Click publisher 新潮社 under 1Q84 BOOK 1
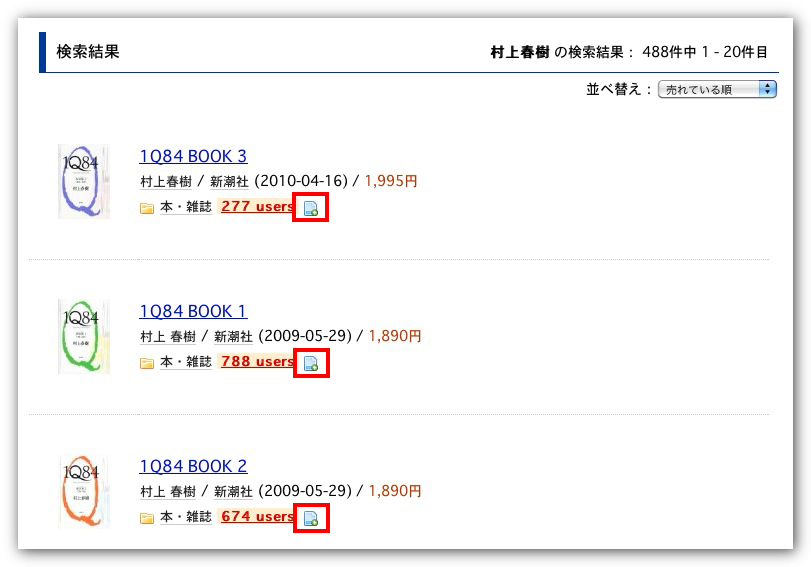 pos(231,337)
